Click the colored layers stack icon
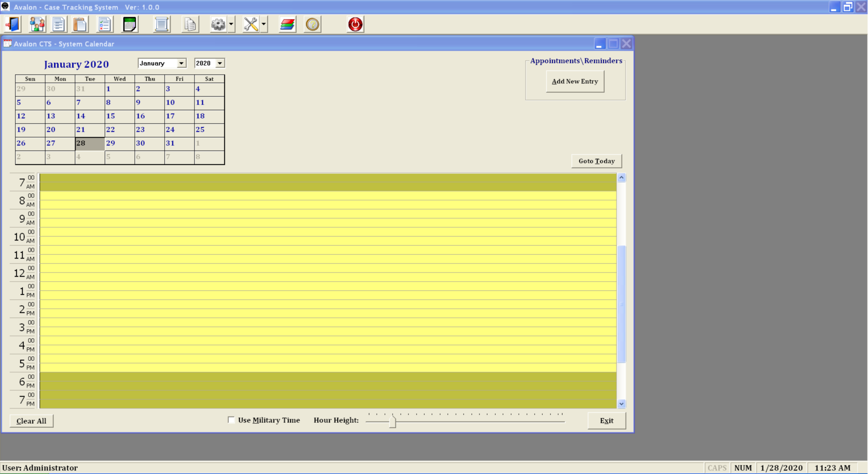This screenshot has width=868, height=474. coord(287,24)
